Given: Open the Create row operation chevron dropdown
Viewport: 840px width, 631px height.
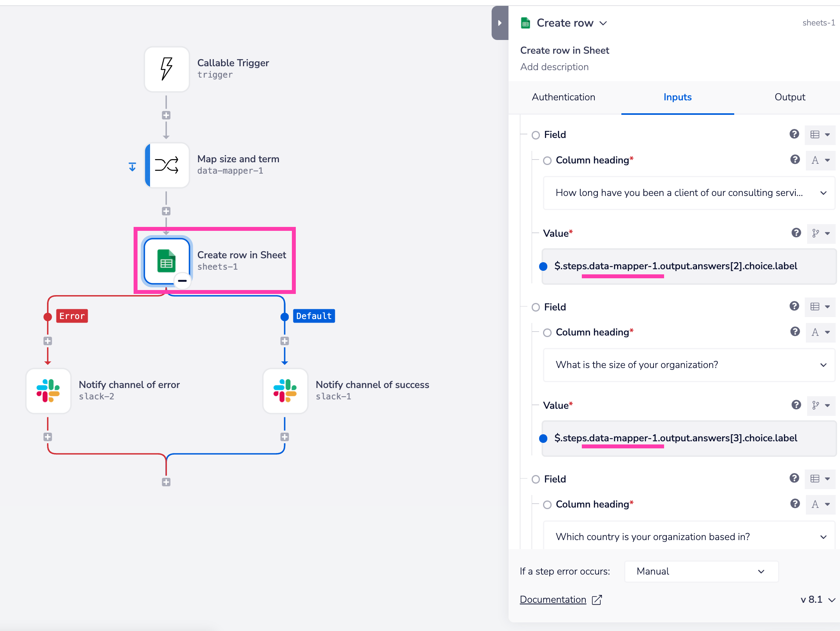Looking at the screenshot, I should point(603,23).
